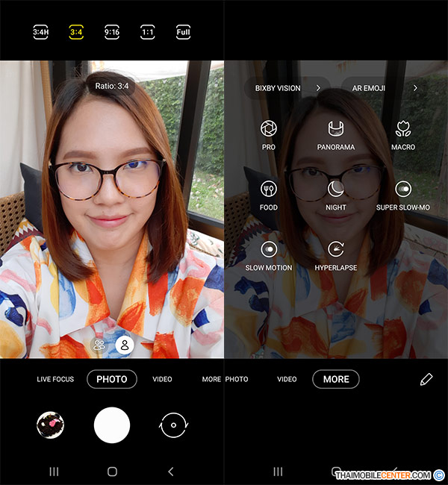This screenshot has height=485, width=448.
Task: Go back using left navigation bar arrow
Action: coord(170,472)
